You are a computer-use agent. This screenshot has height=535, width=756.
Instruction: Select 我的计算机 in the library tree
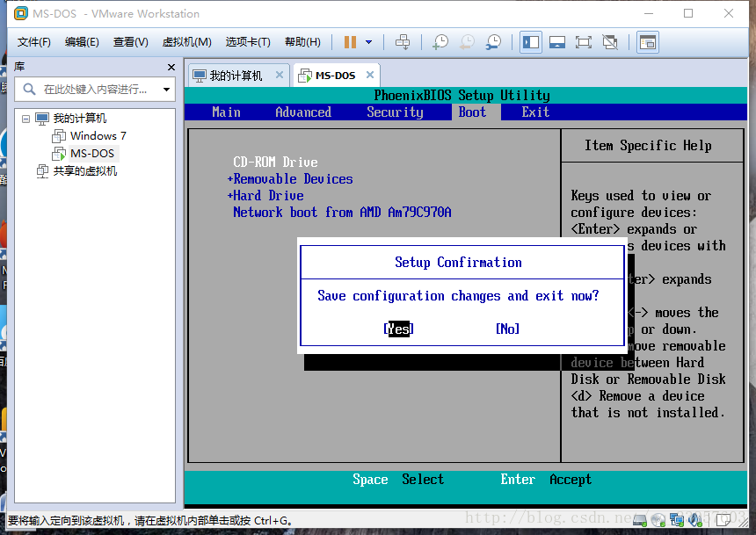(x=79, y=118)
